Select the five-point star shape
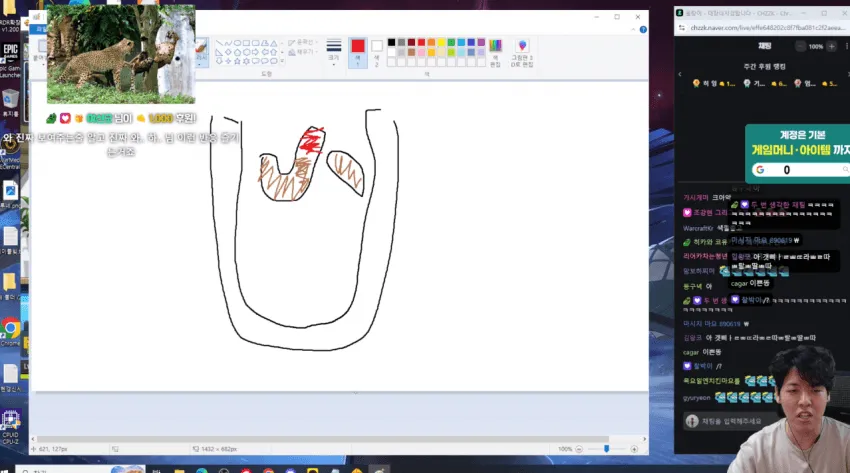Screen dimensions: 850x473 (x=237, y=61)
